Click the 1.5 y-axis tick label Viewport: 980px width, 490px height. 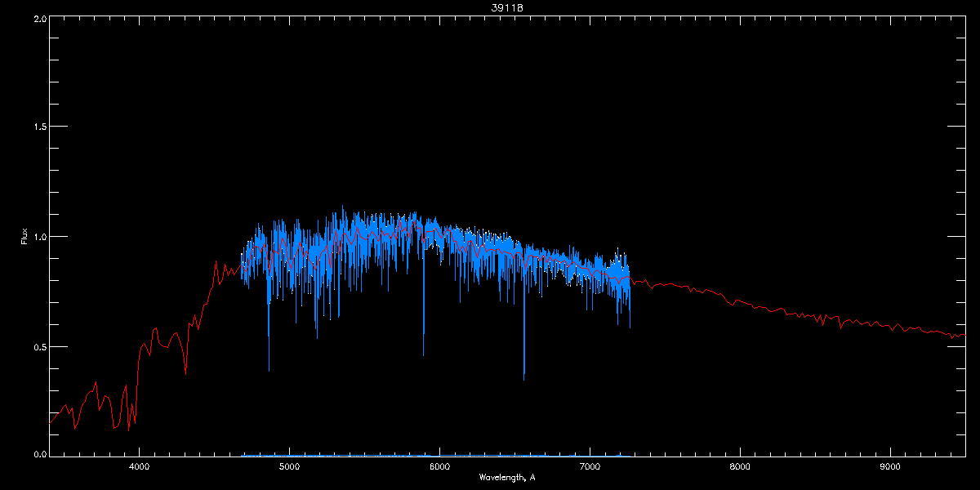tap(38, 127)
